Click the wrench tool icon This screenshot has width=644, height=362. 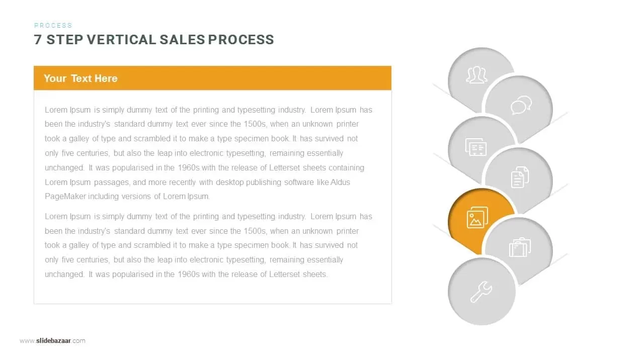coord(481,292)
